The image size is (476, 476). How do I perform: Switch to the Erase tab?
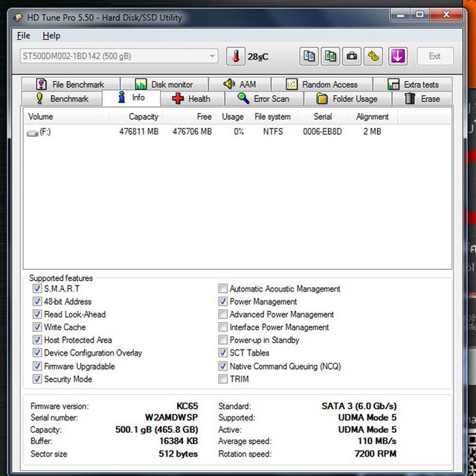coord(422,98)
